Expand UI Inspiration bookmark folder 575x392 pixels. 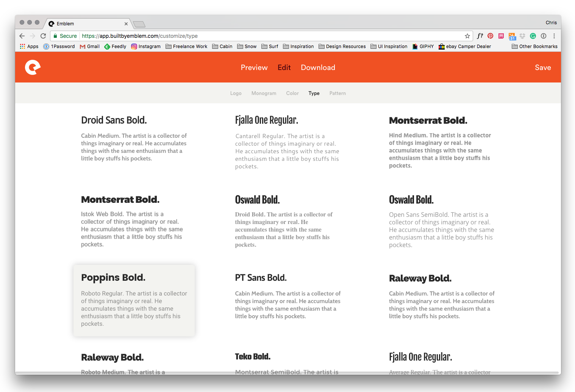389,47
